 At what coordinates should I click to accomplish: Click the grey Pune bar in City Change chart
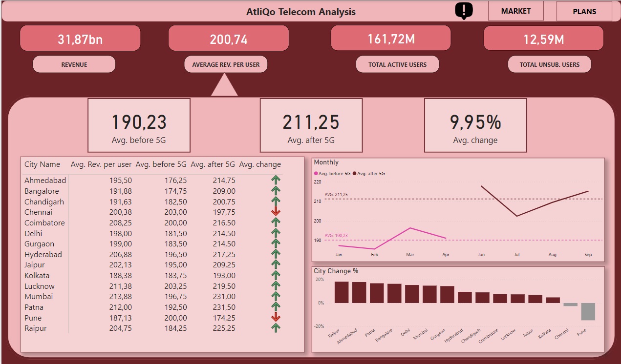point(588,311)
